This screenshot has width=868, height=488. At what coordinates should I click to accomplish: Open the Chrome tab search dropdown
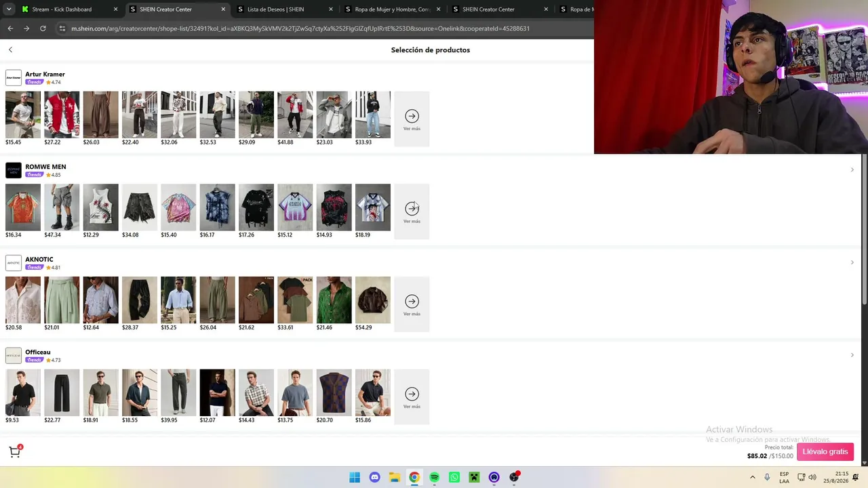pos(10,9)
